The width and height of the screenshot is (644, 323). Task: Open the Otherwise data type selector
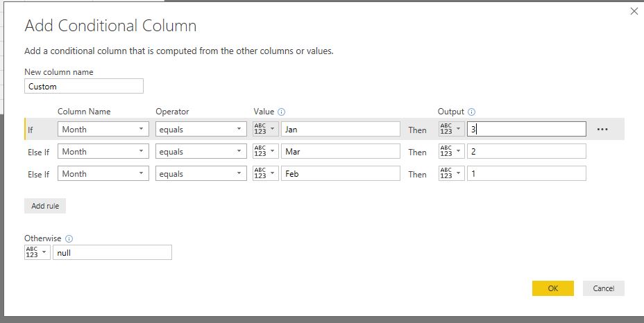37,252
